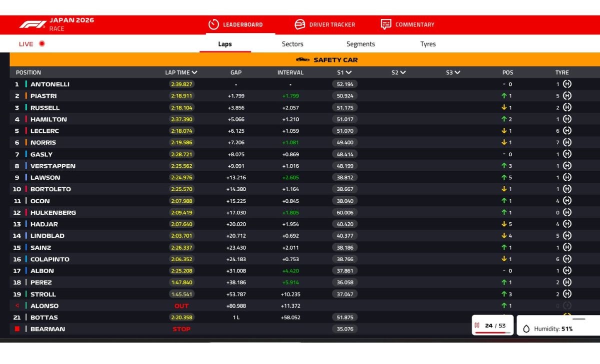
Task: Click the safety car icon in the banner
Action: pos(302,60)
